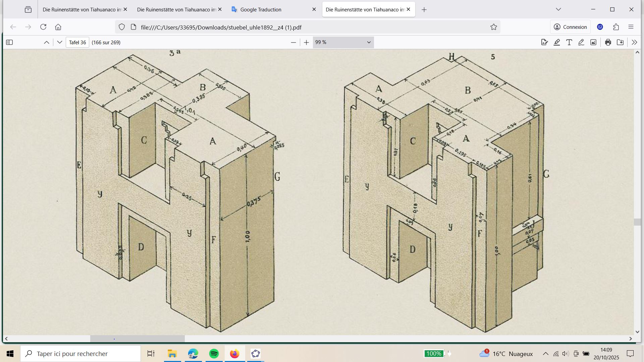The width and height of the screenshot is (644, 362).
Task: Go to next page with down arrow
Action: 60,42
